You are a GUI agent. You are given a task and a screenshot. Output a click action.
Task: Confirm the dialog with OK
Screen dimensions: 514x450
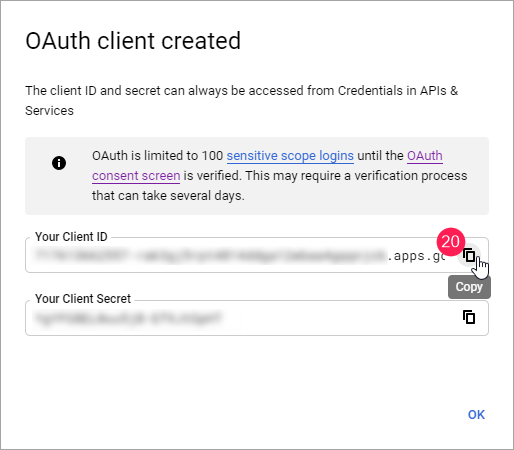pyautogui.click(x=476, y=415)
